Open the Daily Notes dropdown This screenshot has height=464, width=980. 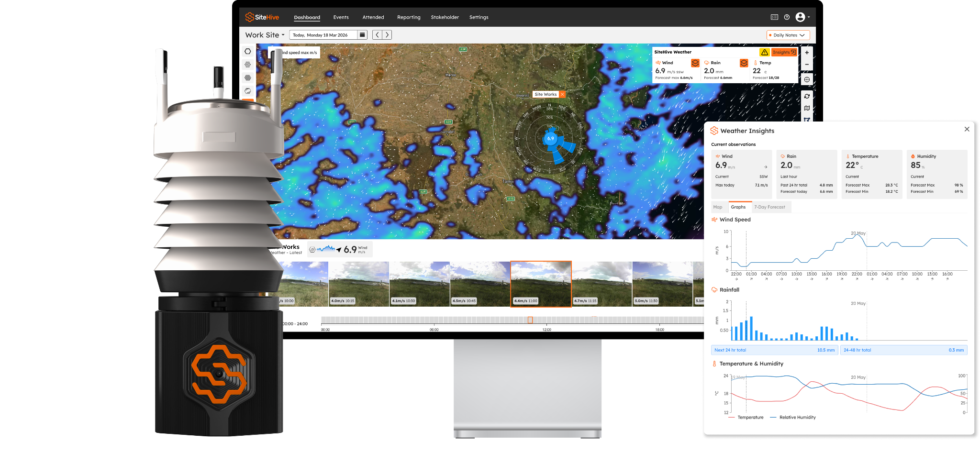coord(788,35)
